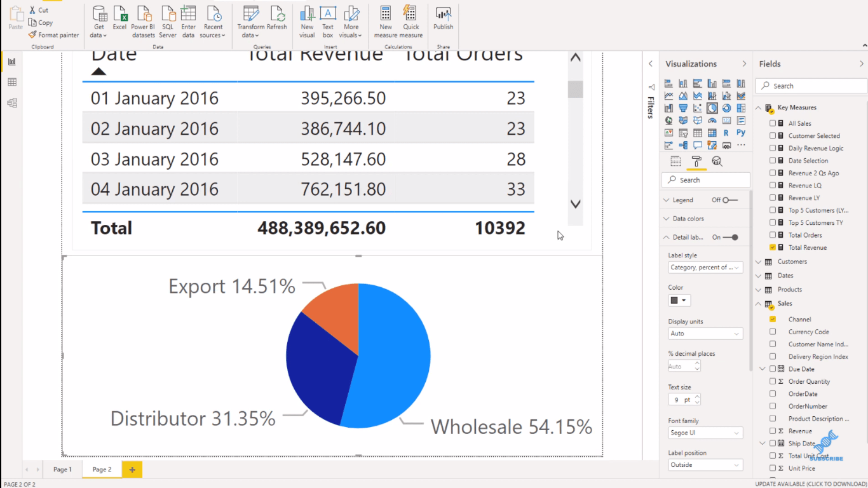Click the Enter data ribbon button
Viewport: 868px width, 488px height.
[x=188, y=22]
